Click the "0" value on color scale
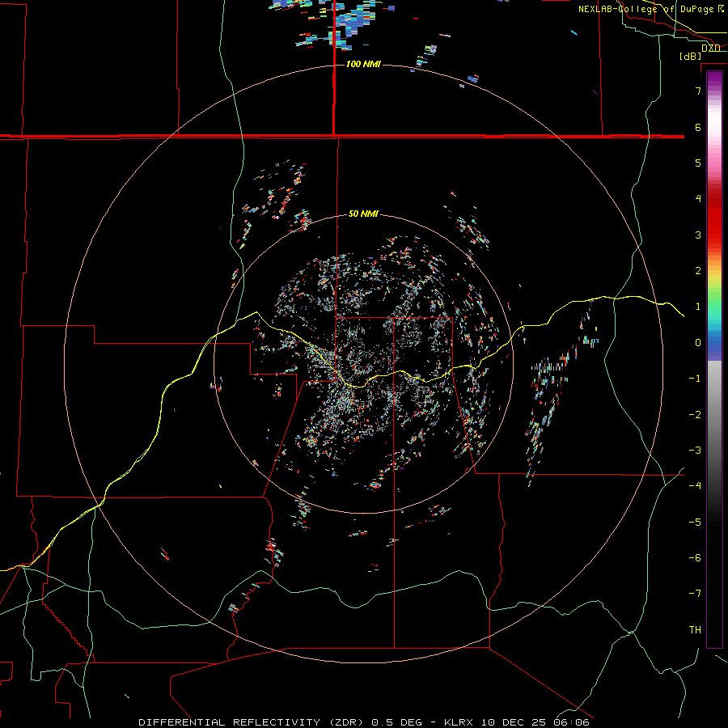This screenshot has height=728, width=728. [698, 343]
